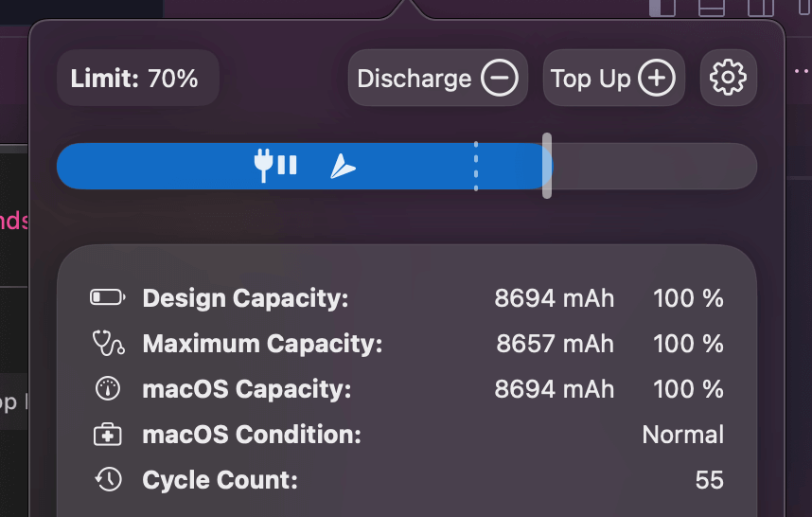Click the battery icon beside Design Capacity

click(107, 298)
